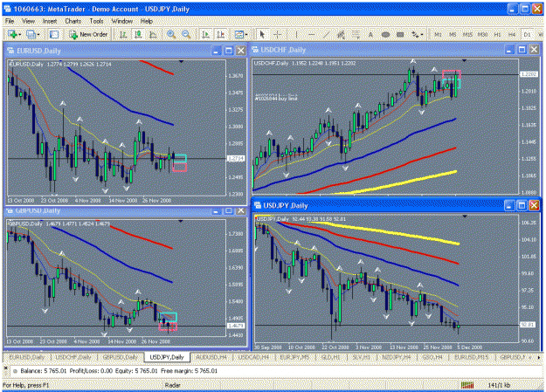Switch timeframe to M30

pyautogui.click(x=482, y=34)
